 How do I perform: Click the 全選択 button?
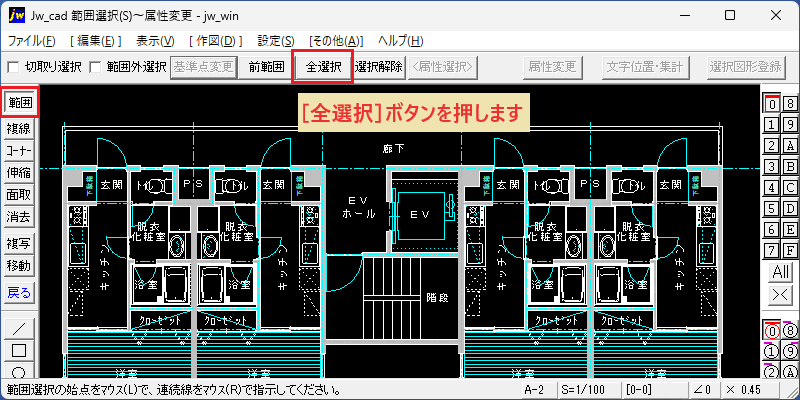coord(322,67)
